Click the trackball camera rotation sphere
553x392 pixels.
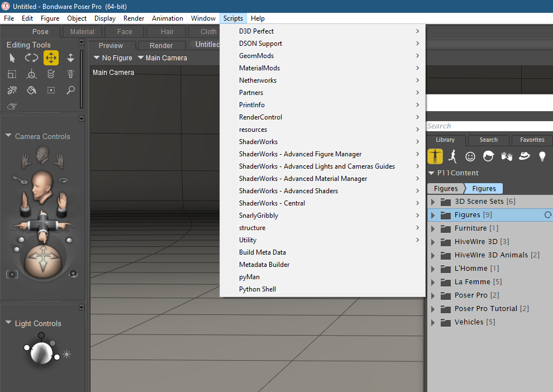point(42,261)
